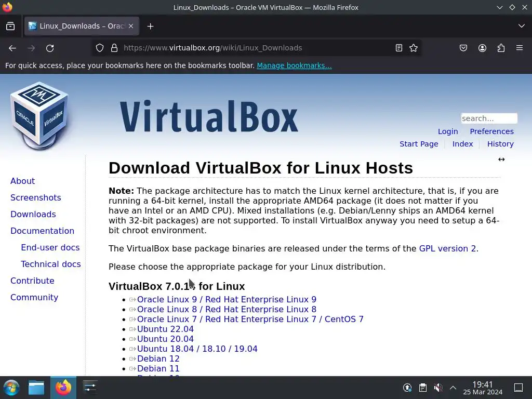532x399 pixels.
Task: Open Downloads in sidebar
Action: 33,214
